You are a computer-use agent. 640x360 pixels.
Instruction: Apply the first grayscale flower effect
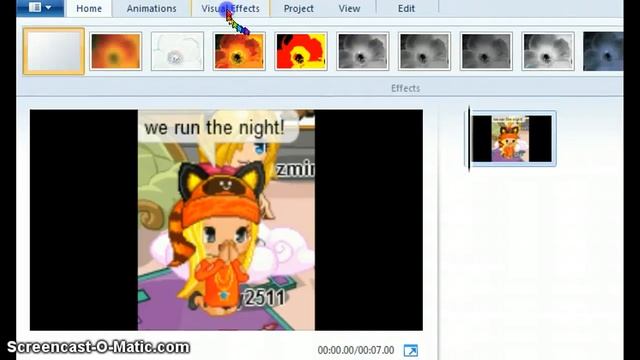tap(363, 51)
